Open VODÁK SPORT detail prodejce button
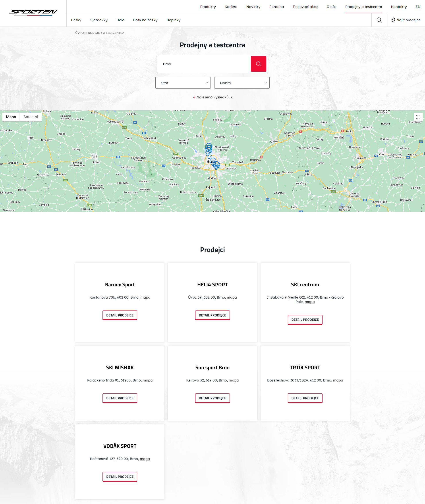The image size is (425, 504). [x=120, y=477]
